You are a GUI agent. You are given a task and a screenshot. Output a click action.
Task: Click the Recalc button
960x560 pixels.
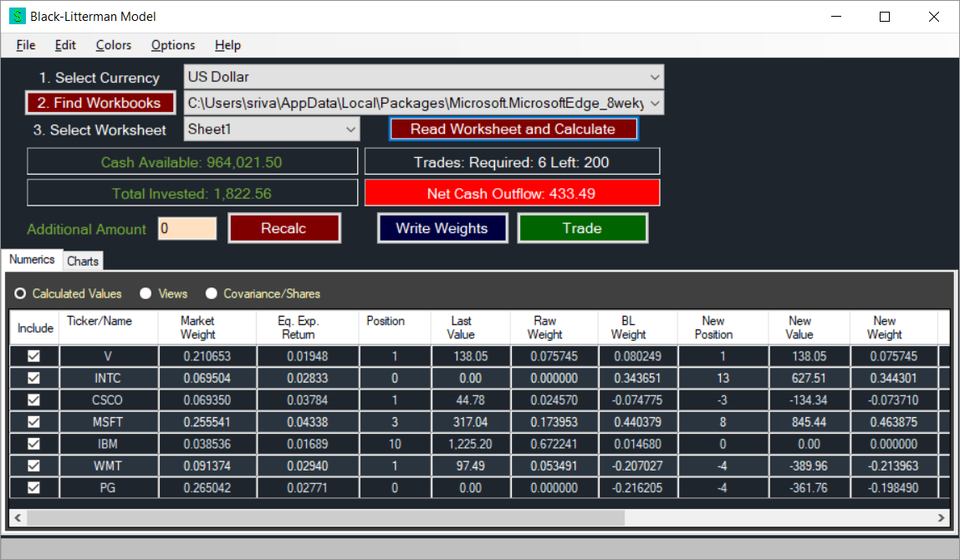point(284,228)
